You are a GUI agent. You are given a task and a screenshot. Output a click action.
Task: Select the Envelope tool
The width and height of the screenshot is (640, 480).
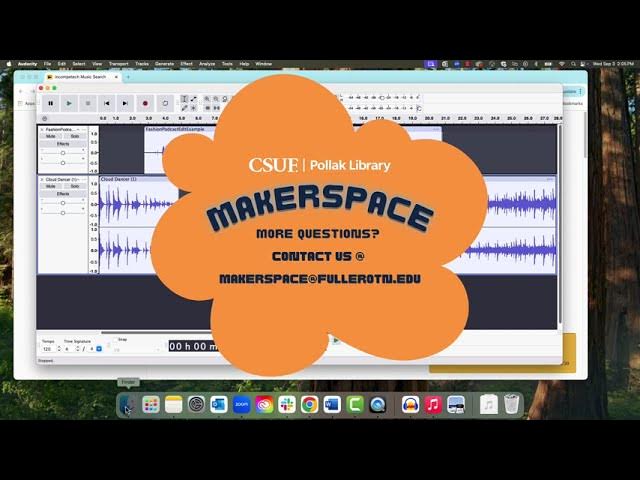tap(193, 99)
